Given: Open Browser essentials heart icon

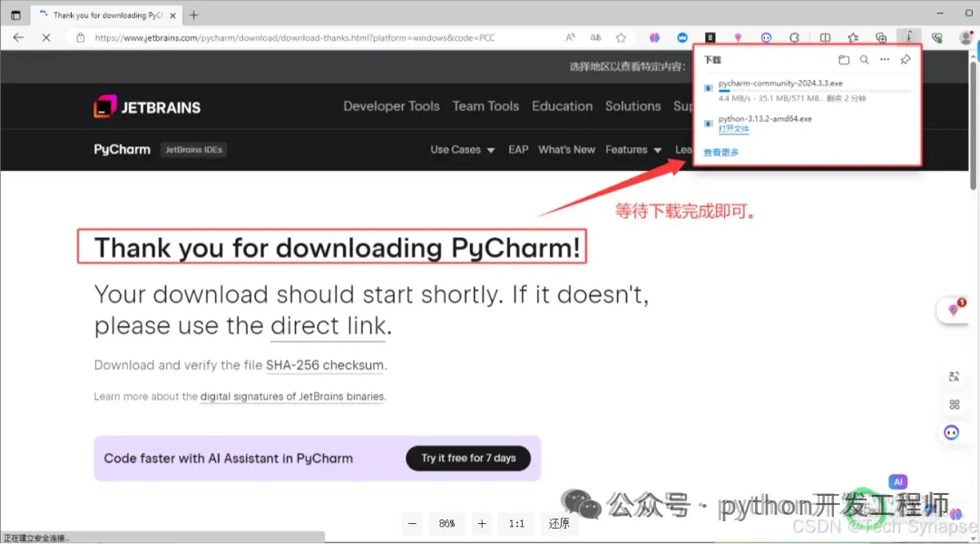Looking at the screenshot, I should click(936, 37).
